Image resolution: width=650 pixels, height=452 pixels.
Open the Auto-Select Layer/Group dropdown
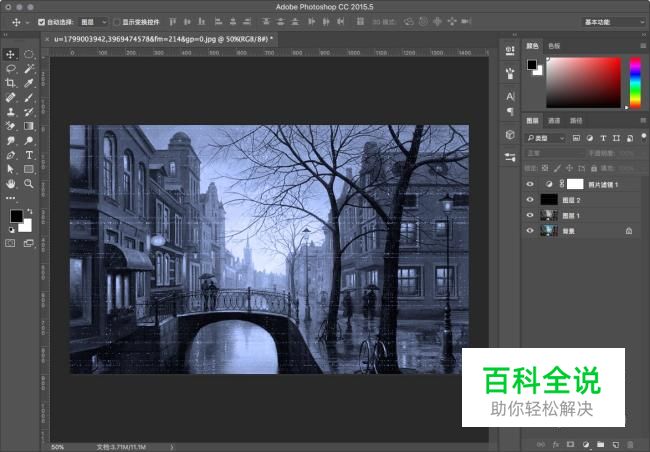pos(94,22)
